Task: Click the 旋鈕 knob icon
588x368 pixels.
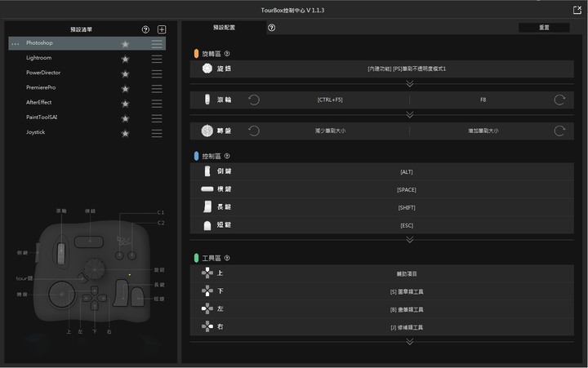Action: click(207, 69)
